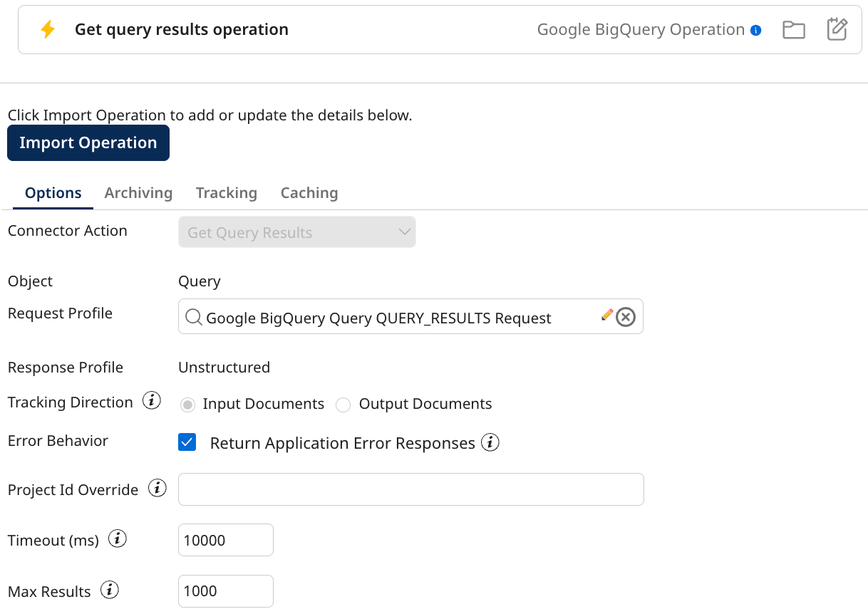The height and width of the screenshot is (614, 868).
Task: Click the edit operation icon top right
Action: coord(836,29)
